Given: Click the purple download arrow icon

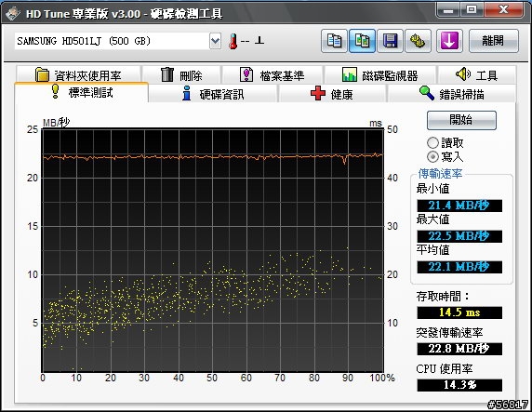Looking at the screenshot, I should tap(449, 41).
